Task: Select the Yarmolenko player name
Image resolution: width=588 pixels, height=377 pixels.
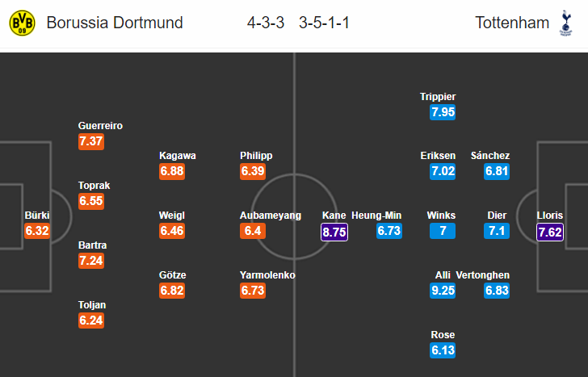Action: [x=267, y=275]
